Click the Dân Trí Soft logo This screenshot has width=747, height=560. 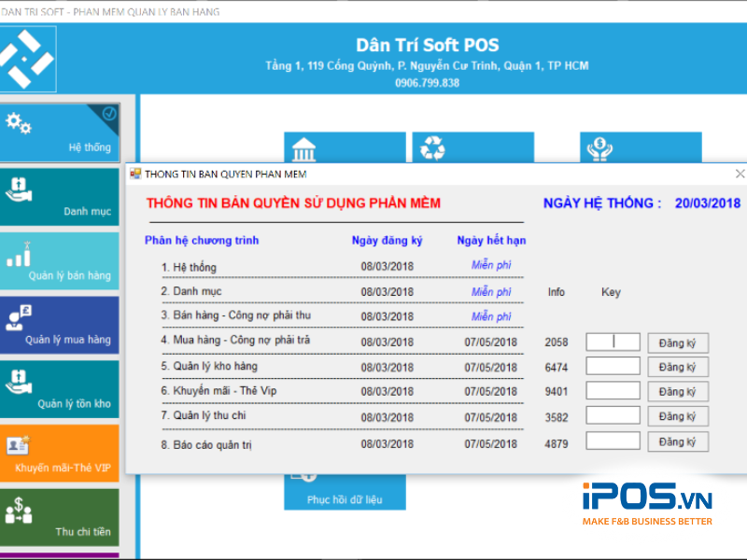tap(27, 59)
